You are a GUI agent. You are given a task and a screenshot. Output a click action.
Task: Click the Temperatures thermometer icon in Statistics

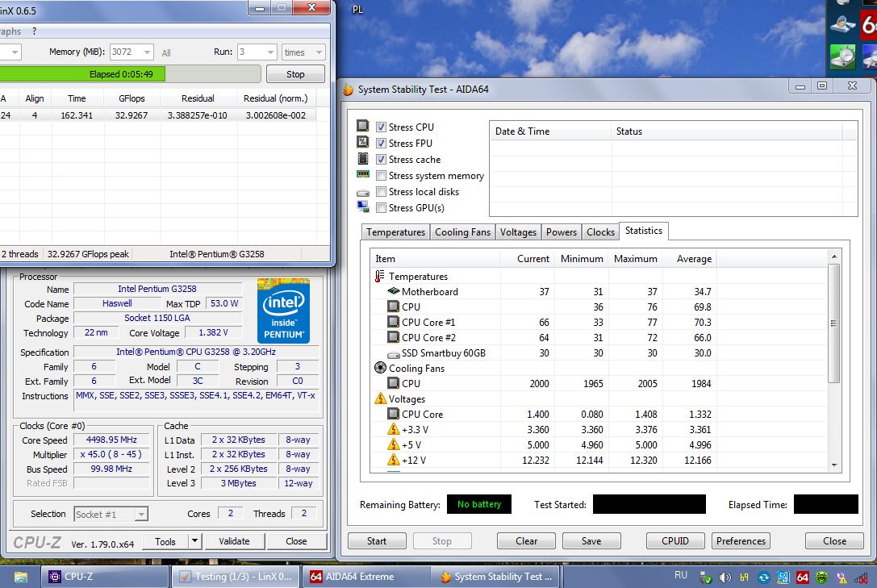click(x=380, y=276)
